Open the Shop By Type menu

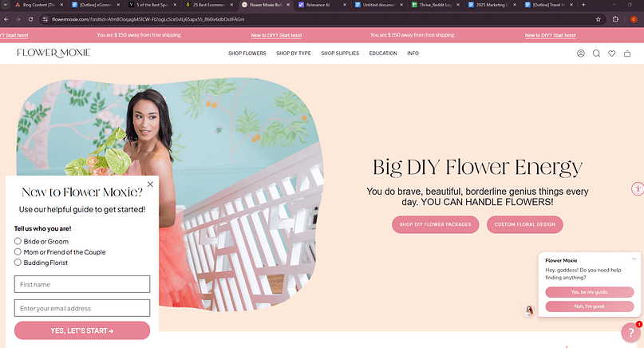pyautogui.click(x=293, y=53)
